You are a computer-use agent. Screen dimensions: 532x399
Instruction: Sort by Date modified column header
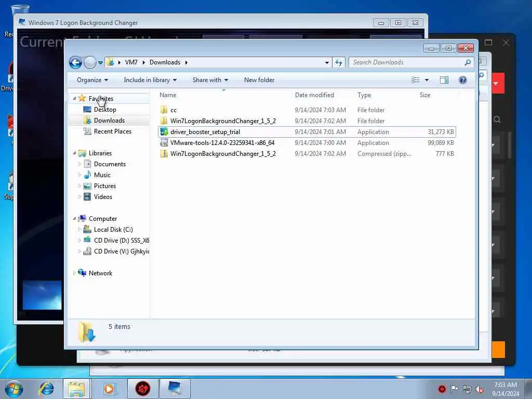coord(314,95)
